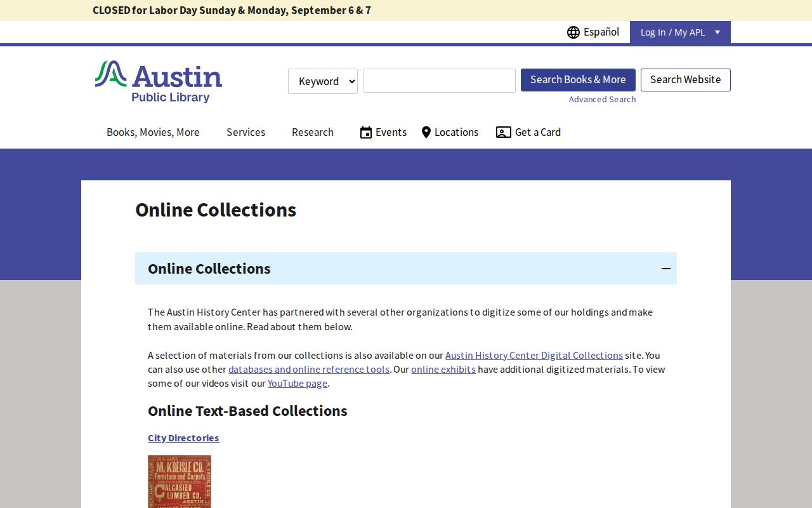Open the Keyword search type dropdown

323,81
